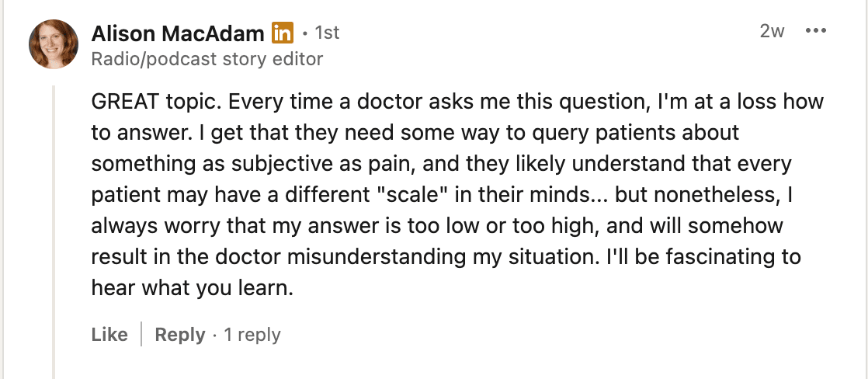Click the comment thread vertical line
The height and width of the screenshot is (379, 868).
tap(54, 233)
